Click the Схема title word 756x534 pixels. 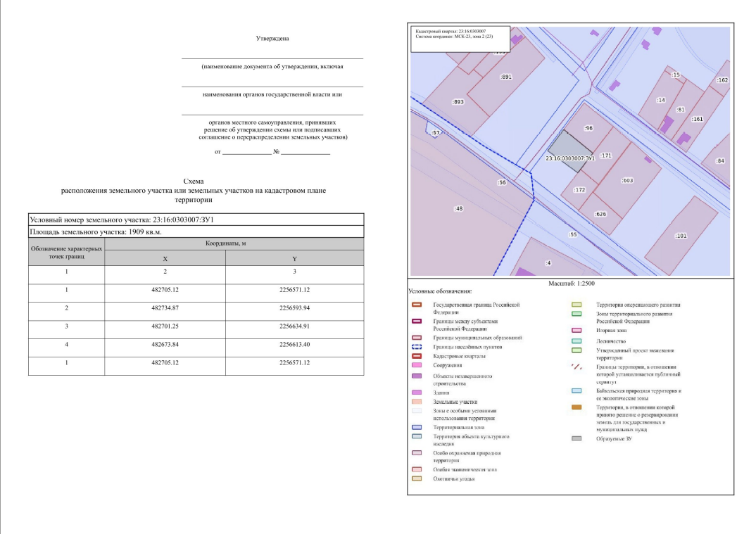(x=194, y=182)
